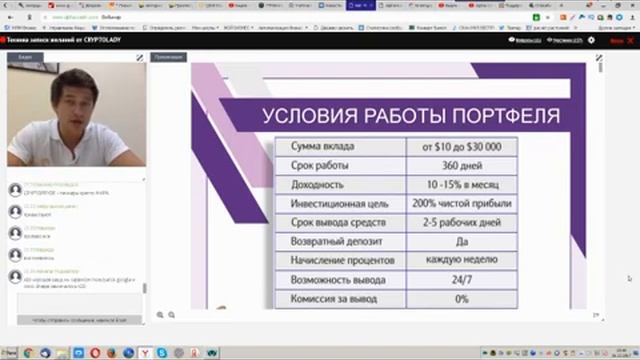
Task: Open Skype from taskbar
Action: click(162, 353)
